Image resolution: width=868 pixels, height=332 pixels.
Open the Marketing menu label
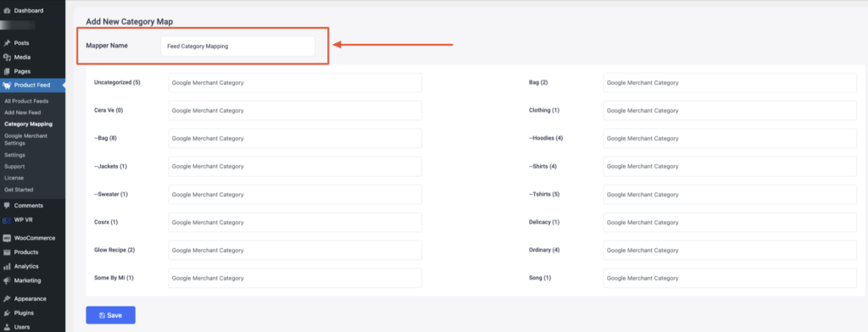pyautogui.click(x=28, y=280)
